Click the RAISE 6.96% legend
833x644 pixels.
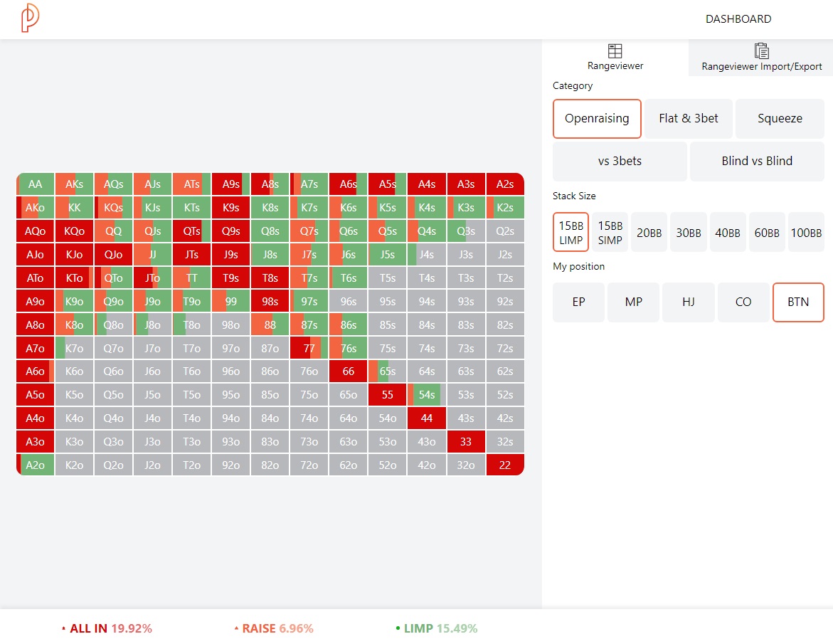pos(274,628)
